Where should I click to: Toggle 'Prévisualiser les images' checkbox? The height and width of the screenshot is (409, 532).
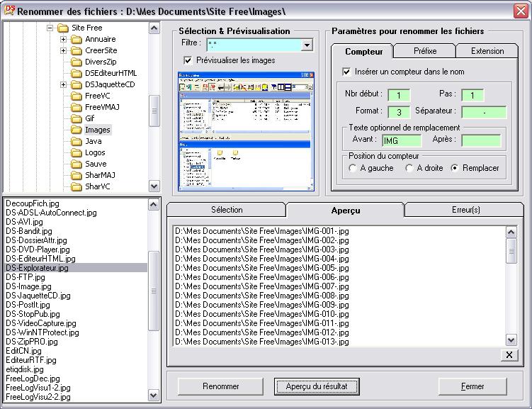pos(188,60)
